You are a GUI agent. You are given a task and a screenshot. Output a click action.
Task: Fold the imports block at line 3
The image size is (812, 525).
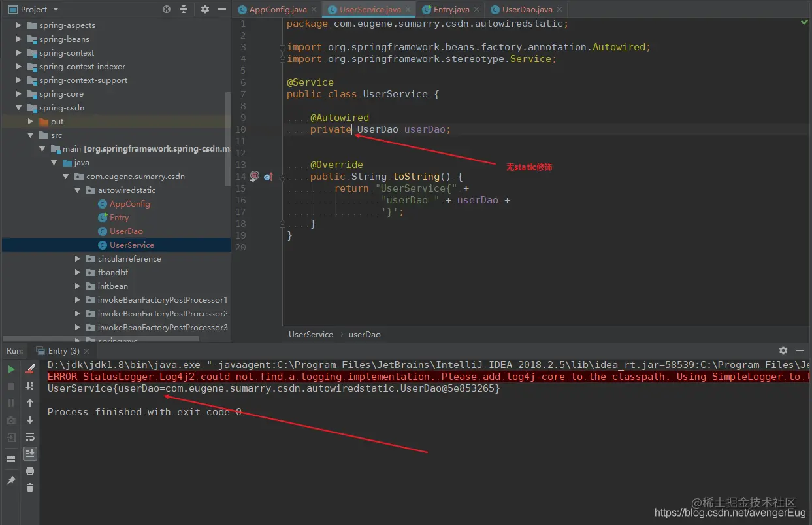(x=283, y=47)
